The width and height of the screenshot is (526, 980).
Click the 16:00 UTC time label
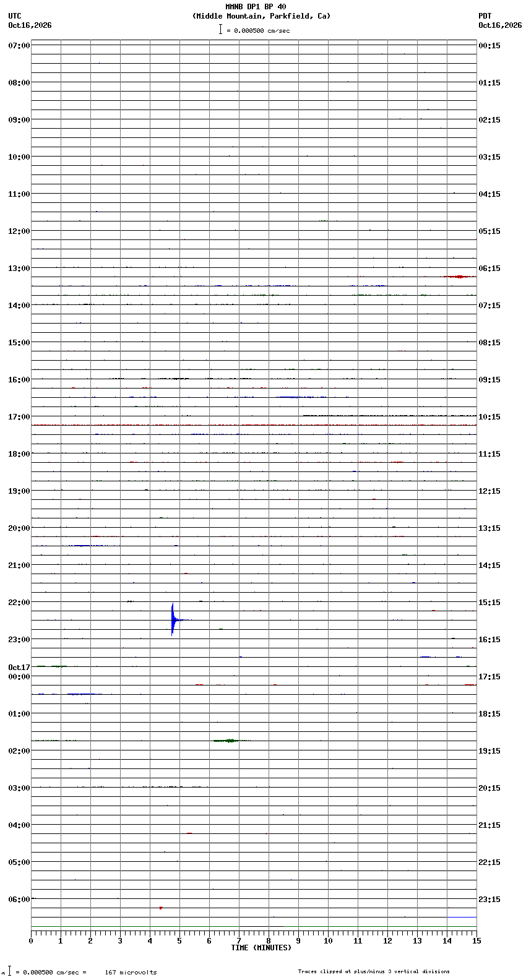pyautogui.click(x=19, y=380)
